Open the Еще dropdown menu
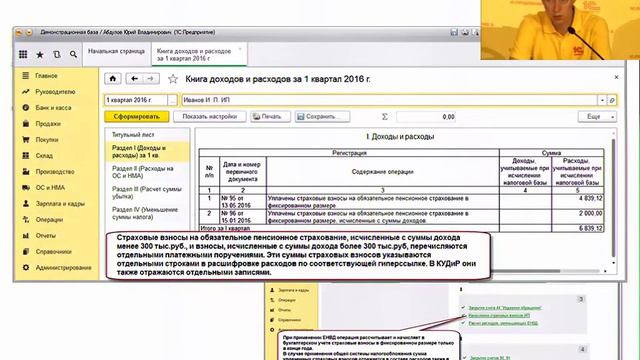This screenshot has width=640, height=360. pos(597,117)
